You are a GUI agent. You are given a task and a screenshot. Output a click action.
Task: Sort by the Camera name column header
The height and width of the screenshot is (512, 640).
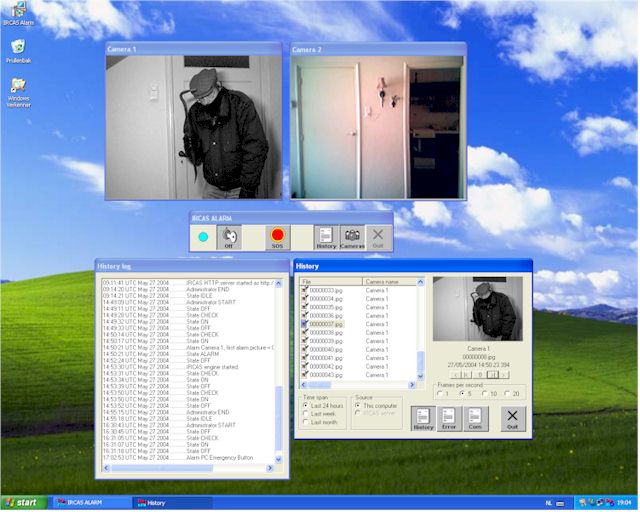pos(389,282)
